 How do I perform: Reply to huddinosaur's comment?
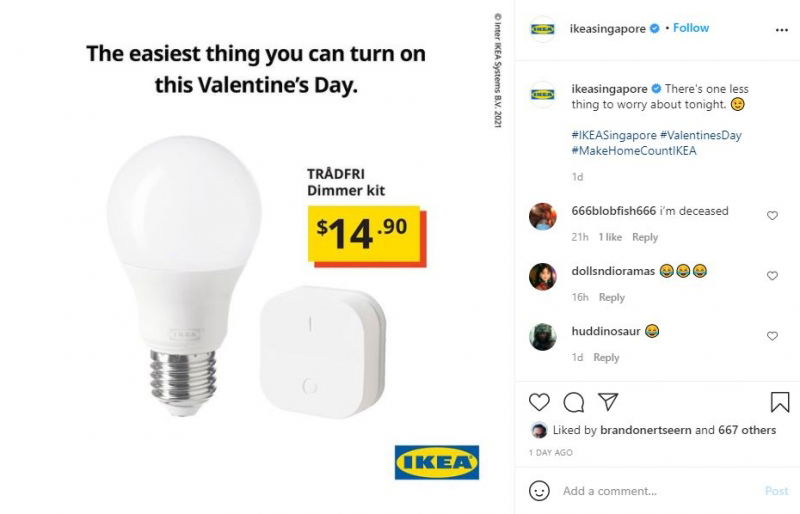pos(606,358)
